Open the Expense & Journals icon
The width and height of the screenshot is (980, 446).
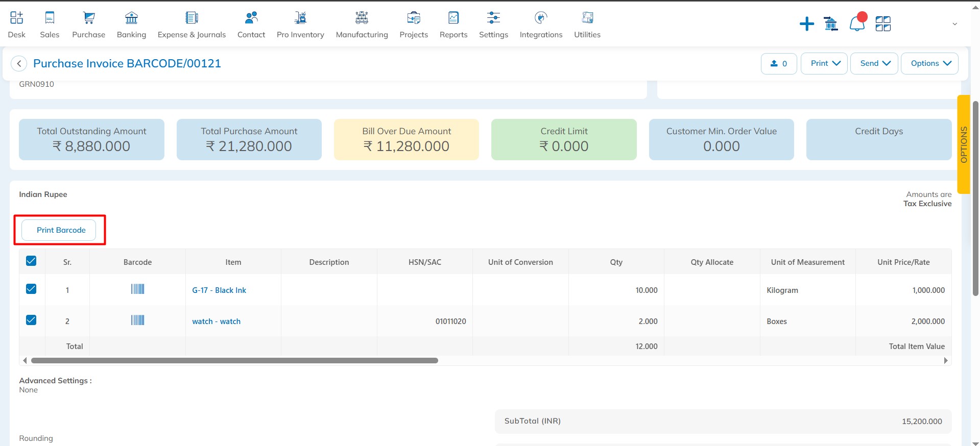tap(192, 18)
